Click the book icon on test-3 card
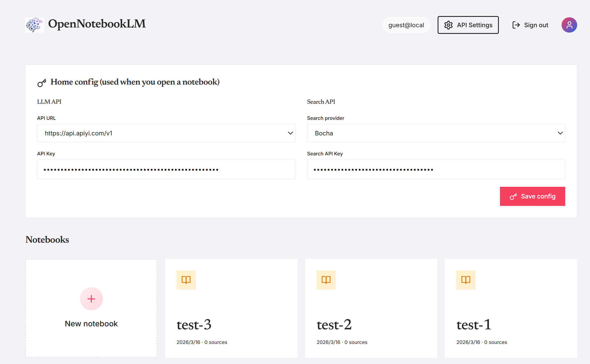This screenshot has height=364, width=590. [x=186, y=280]
